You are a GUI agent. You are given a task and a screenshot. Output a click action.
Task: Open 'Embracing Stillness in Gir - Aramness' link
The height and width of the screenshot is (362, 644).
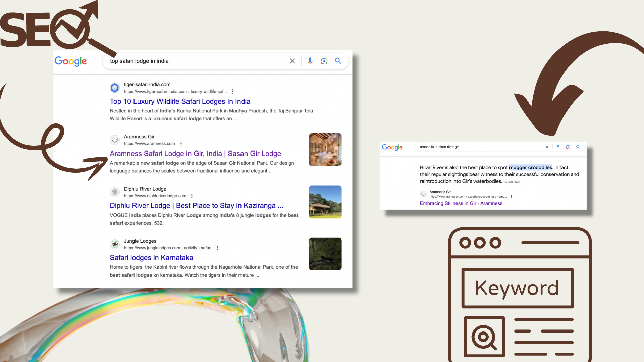[461, 203]
